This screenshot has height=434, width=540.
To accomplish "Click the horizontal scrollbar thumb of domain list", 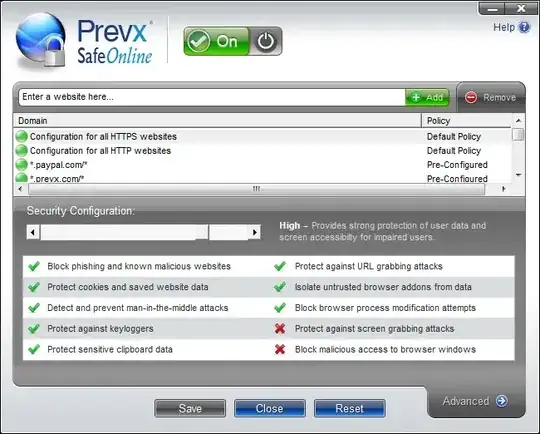I will coord(257,189).
